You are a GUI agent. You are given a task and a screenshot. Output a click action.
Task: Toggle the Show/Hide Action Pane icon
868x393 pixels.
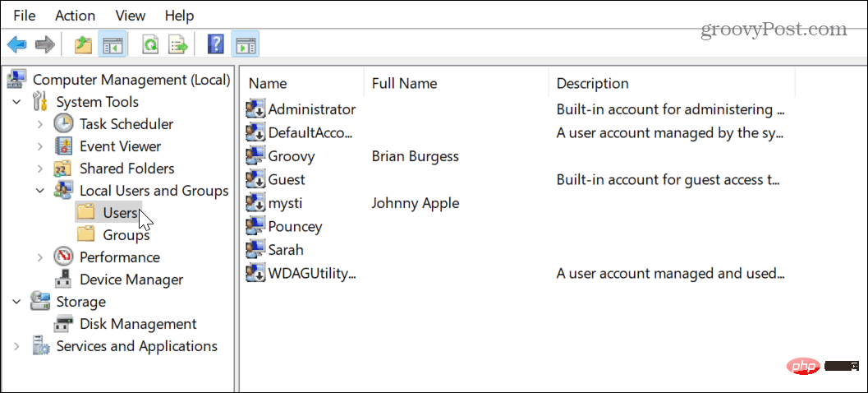pos(245,44)
